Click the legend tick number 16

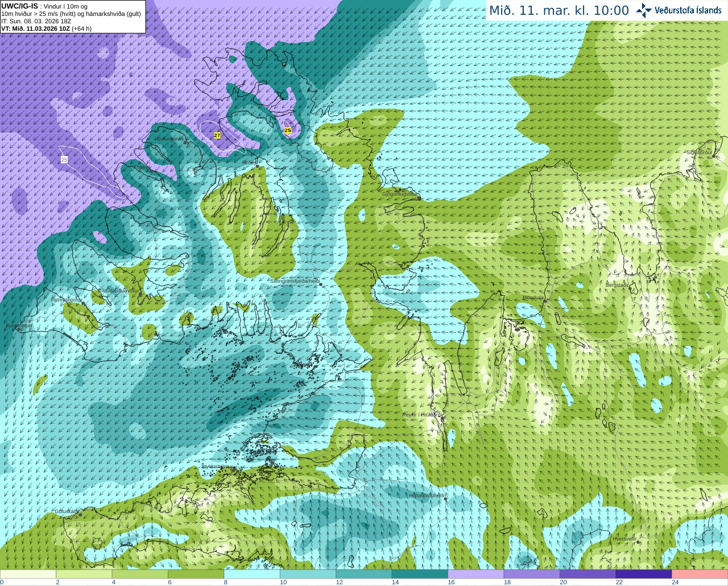click(x=451, y=582)
